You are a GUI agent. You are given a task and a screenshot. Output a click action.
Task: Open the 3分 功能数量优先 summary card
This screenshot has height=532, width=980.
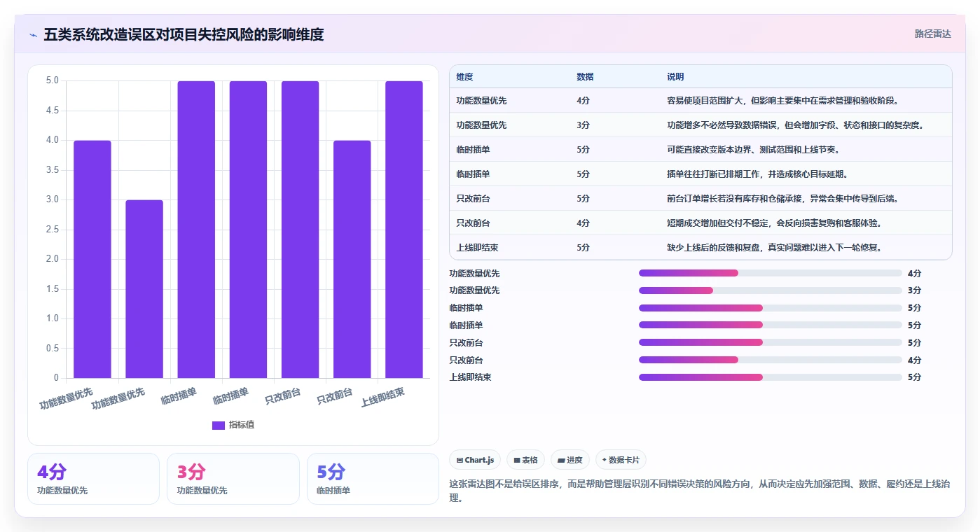pos(233,479)
